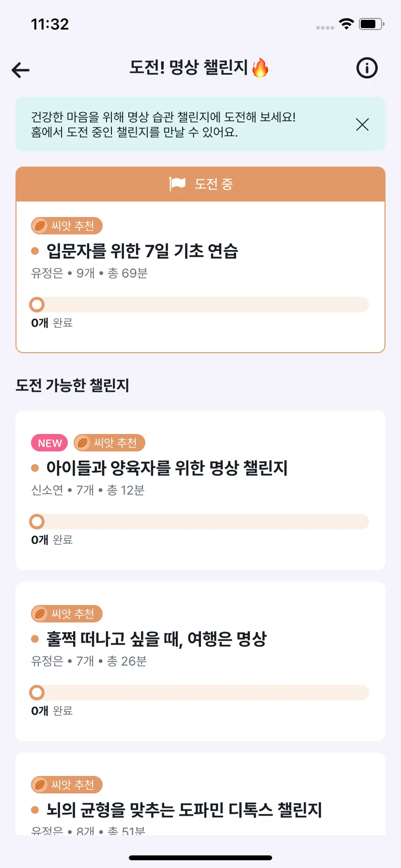Tap 씨앗 추천 badge above 훌쩍 떠나고 싶을 때
Screen dimensions: 401x868
click(67, 614)
